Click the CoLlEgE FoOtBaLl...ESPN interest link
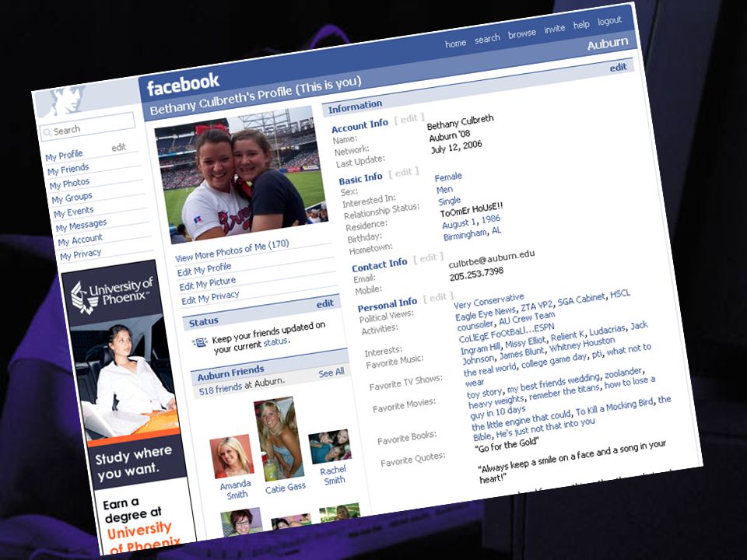 coord(507,333)
